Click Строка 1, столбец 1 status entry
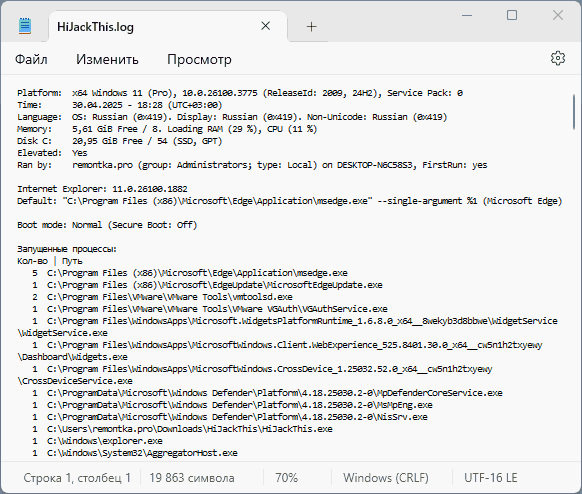 [x=77, y=478]
